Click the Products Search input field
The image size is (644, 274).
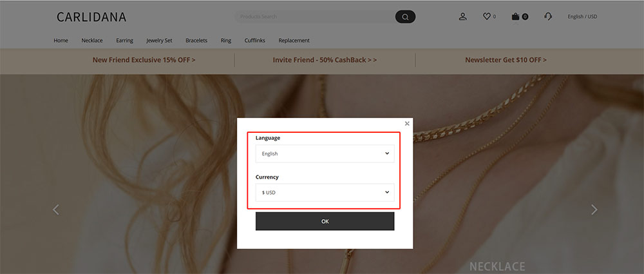pyautogui.click(x=316, y=17)
